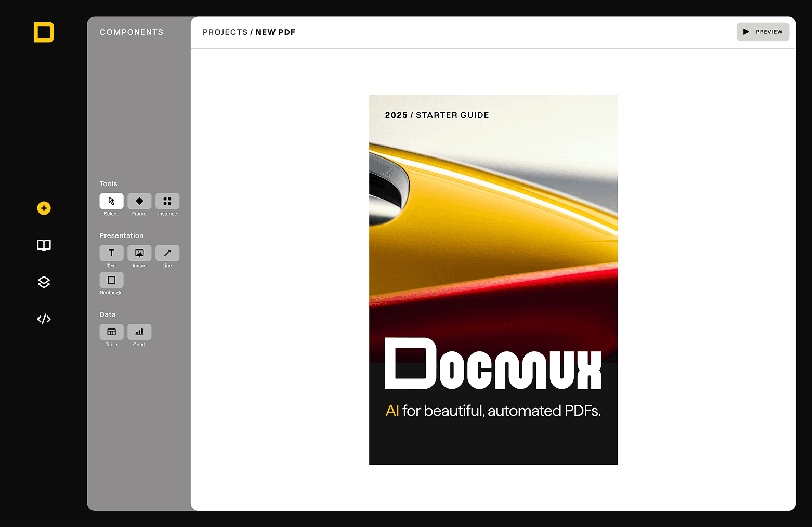Choose the Select cursor tool
Viewport: 812px width, 527px height.
tap(111, 201)
